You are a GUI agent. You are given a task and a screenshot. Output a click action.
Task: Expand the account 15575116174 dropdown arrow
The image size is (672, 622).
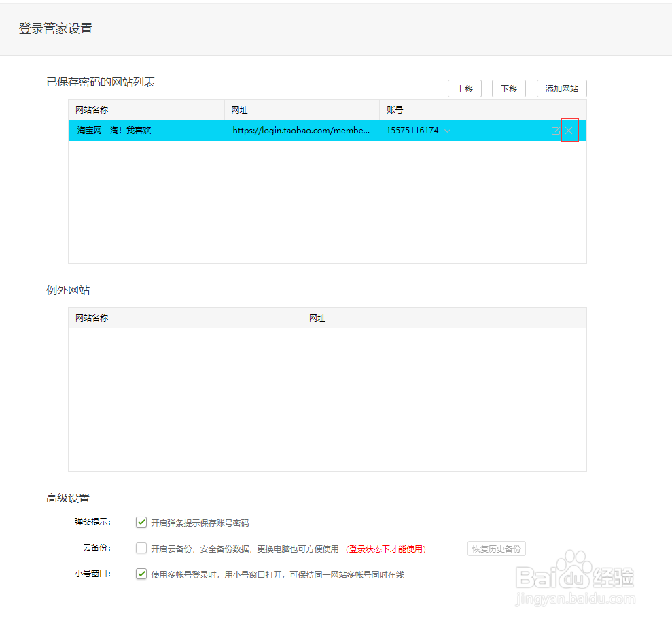point(447,131)
